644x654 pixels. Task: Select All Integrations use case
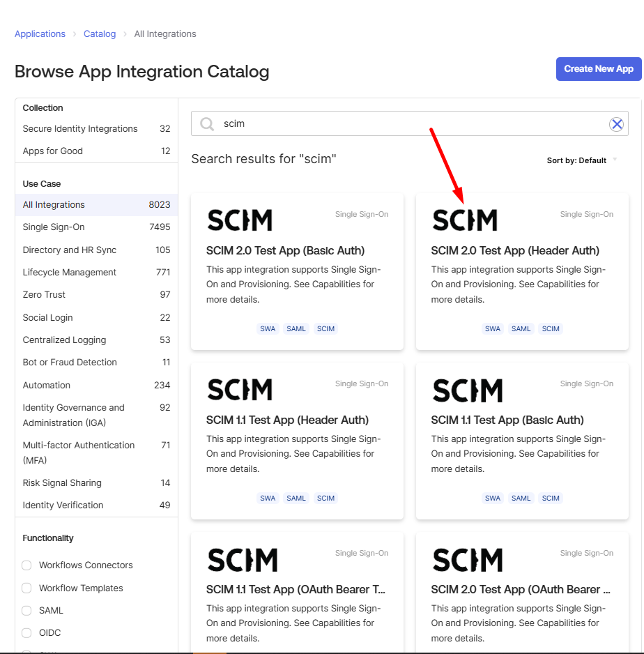pyautogui.click(x=96, y=205)
